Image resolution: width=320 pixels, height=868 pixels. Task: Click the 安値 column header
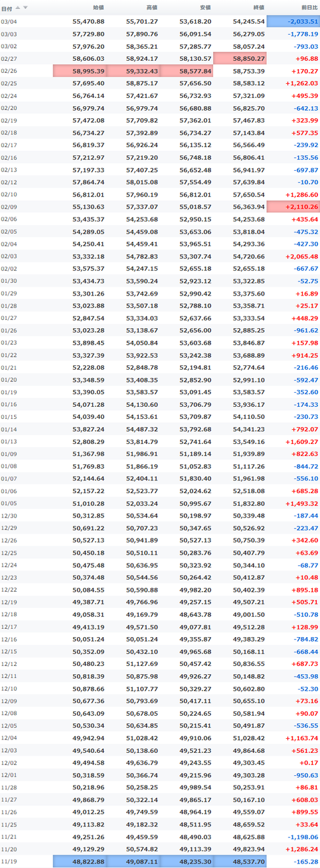point(205,7)
